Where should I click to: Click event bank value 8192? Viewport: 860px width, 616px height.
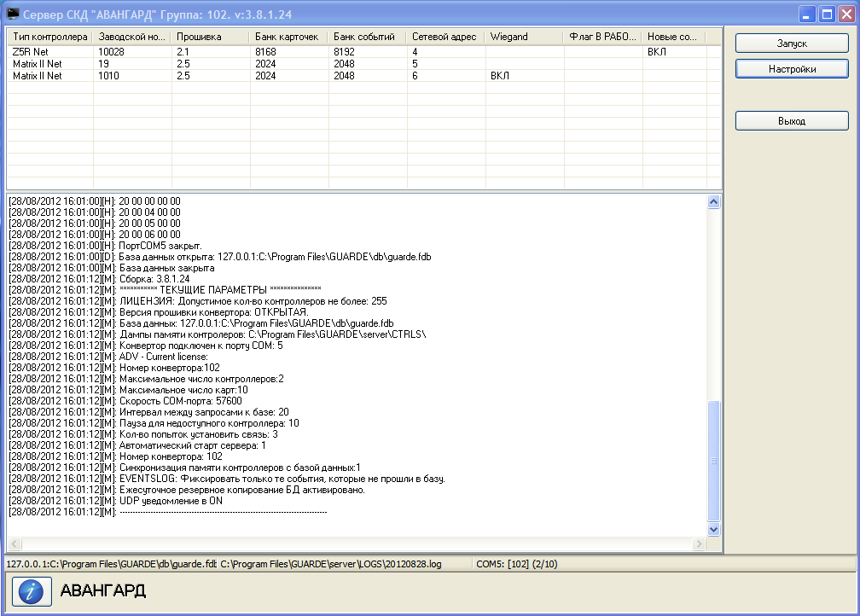pyautogui.click(x=344, y=51)
